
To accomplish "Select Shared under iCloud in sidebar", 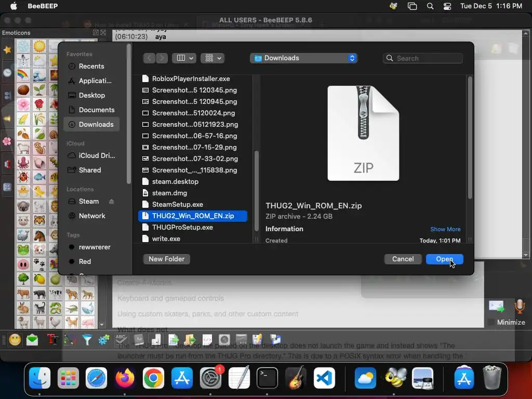I will coord(91,170).
